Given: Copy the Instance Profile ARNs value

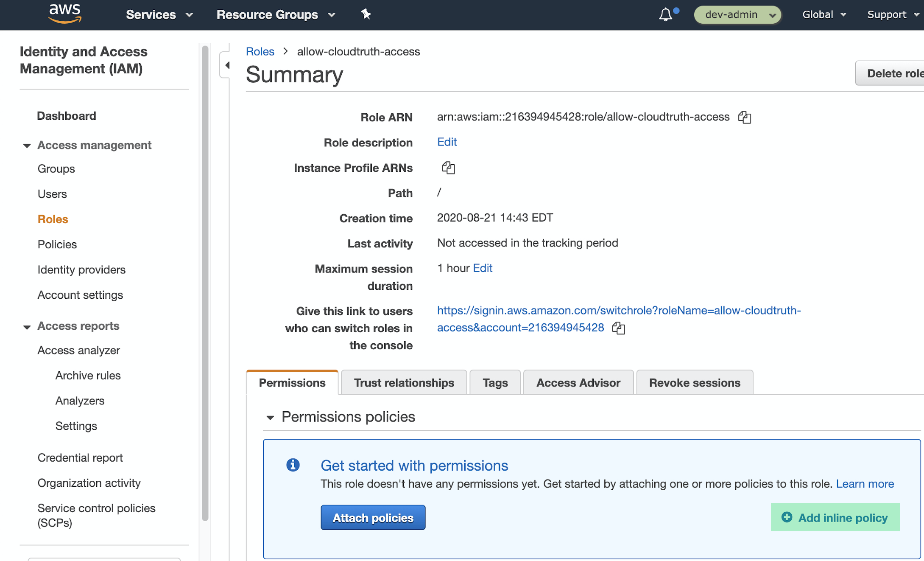Looking at the screenshot, I should pyautogui.click(x=448, y=168).
